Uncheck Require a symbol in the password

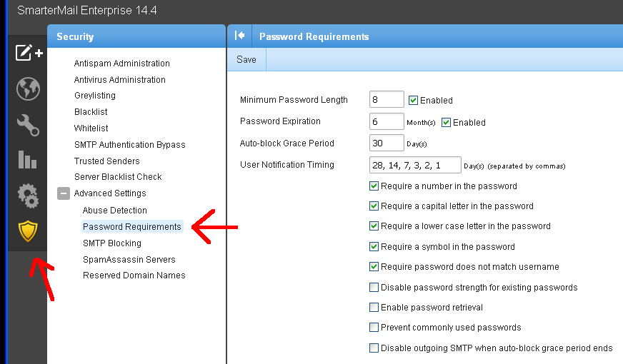374,246
